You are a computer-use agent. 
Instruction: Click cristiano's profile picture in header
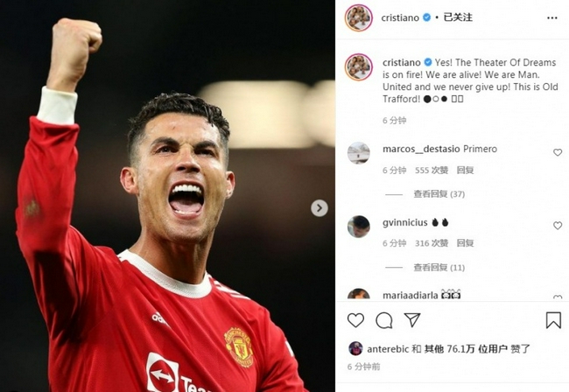click(359, 17)
